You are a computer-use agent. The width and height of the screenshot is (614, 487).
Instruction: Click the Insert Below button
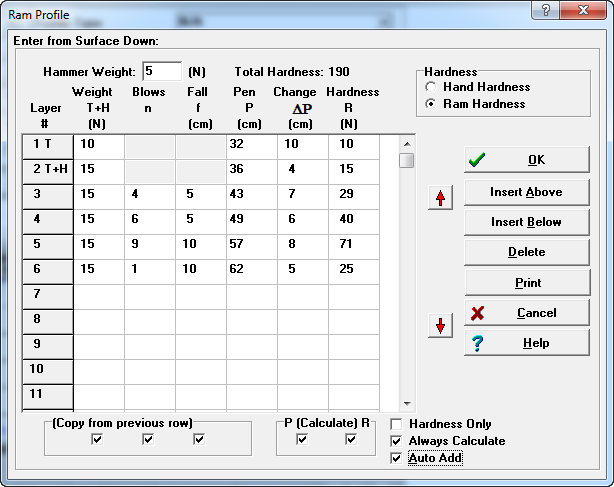click(x=526, y=222)
